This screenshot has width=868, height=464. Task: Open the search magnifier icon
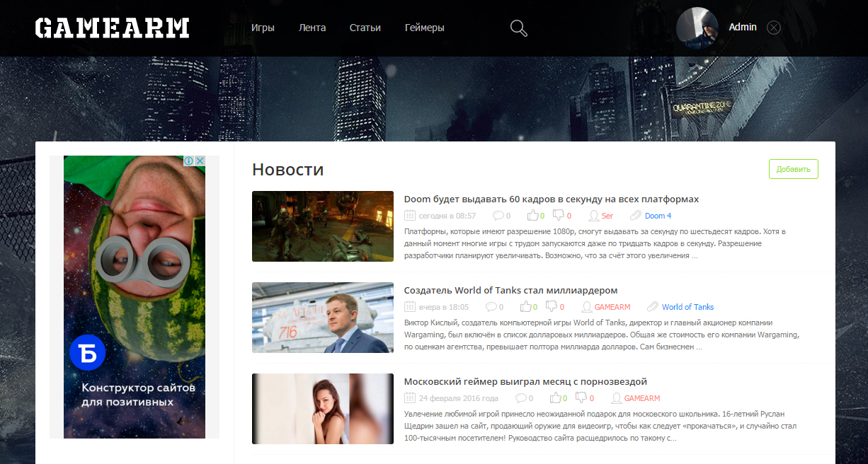(x=519, y=28)
